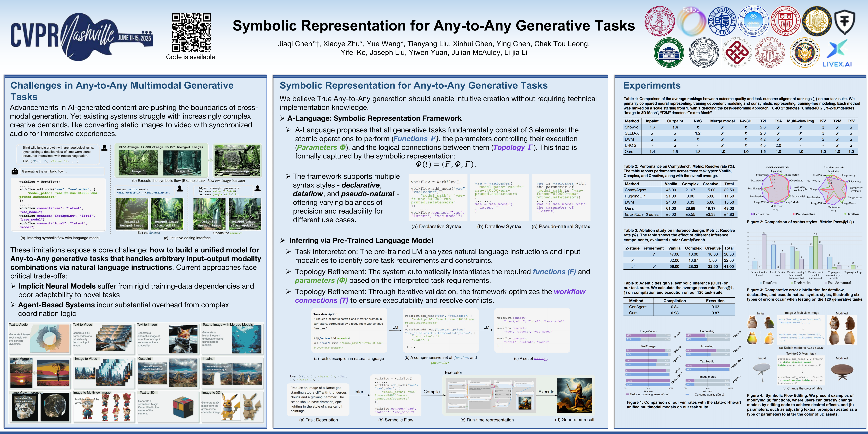
Task: Click the black shield logo
Action: (844, 22)
